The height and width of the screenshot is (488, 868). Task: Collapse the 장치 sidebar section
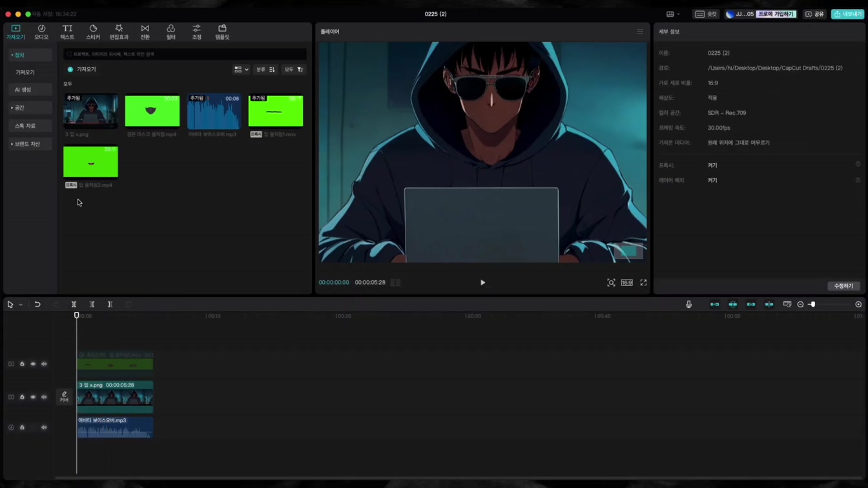30,55
